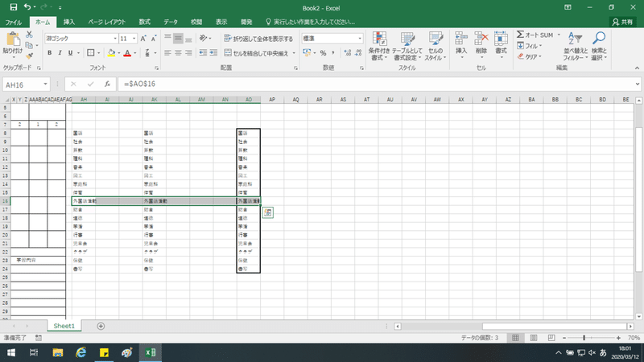This screenshot has width=644, height=362.
Task: Increase decimal places
Action: (x=348, y=53)
